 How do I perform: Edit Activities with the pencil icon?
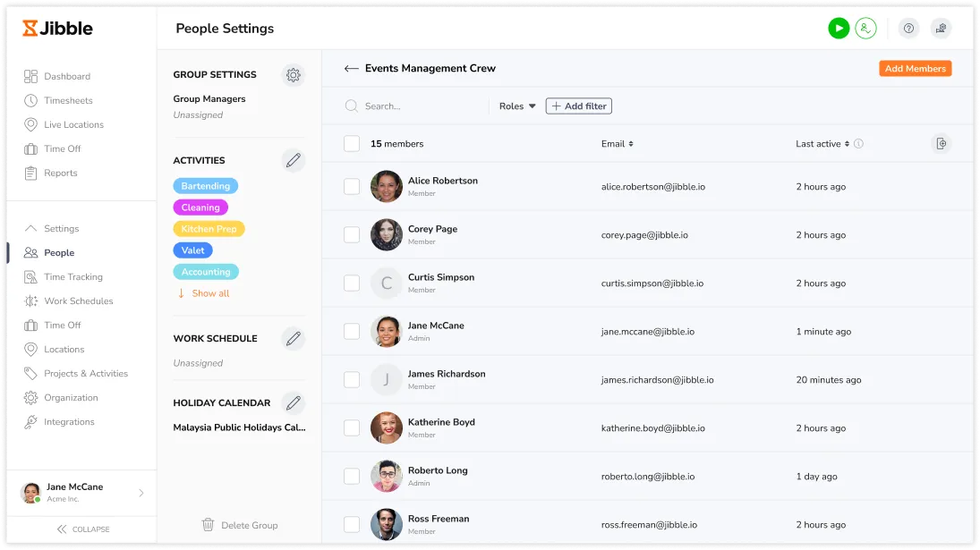click(x=293, y=161)
